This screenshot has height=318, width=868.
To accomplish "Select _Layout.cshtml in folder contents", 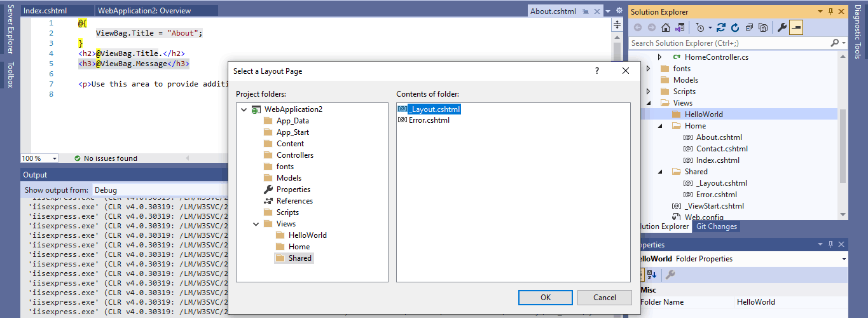I will coord(429,109).
